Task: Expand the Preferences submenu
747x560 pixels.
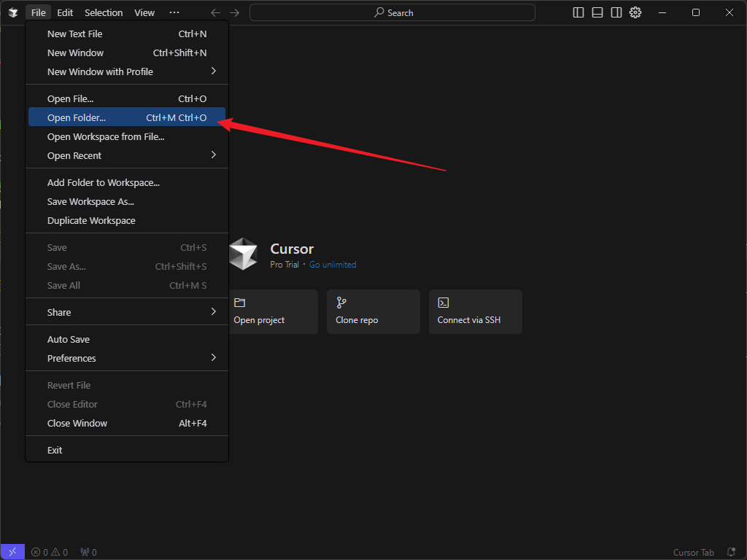Action: click(127, 358)
